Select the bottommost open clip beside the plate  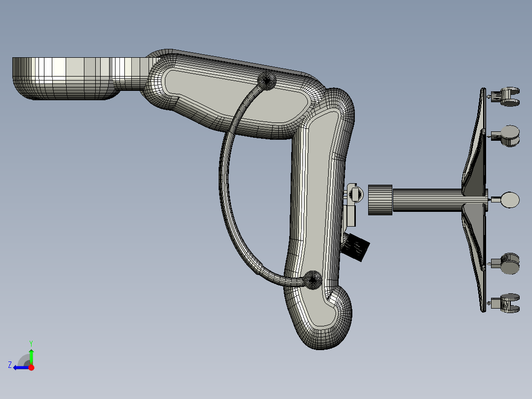click(x=506, y=303)
